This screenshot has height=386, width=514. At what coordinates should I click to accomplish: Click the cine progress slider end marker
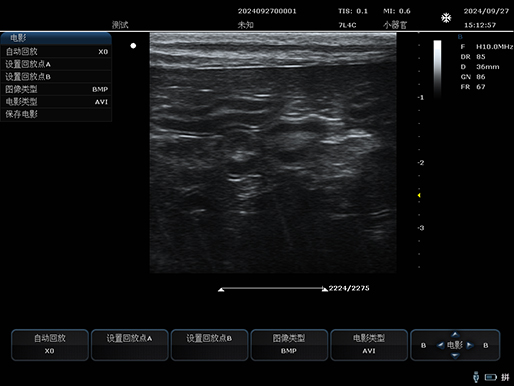pyautogui.click(x=324, y=289)
